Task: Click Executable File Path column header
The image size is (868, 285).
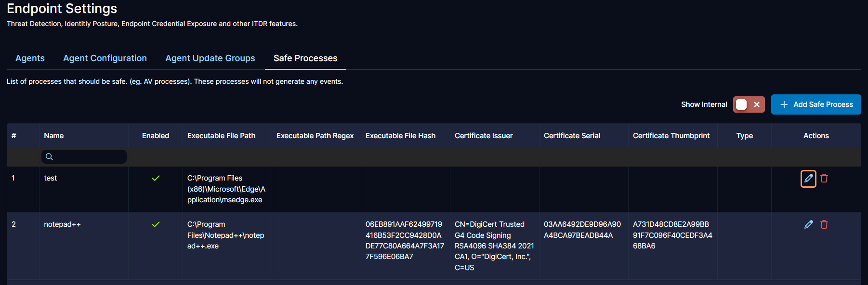Action: click(x=221, y=136)
